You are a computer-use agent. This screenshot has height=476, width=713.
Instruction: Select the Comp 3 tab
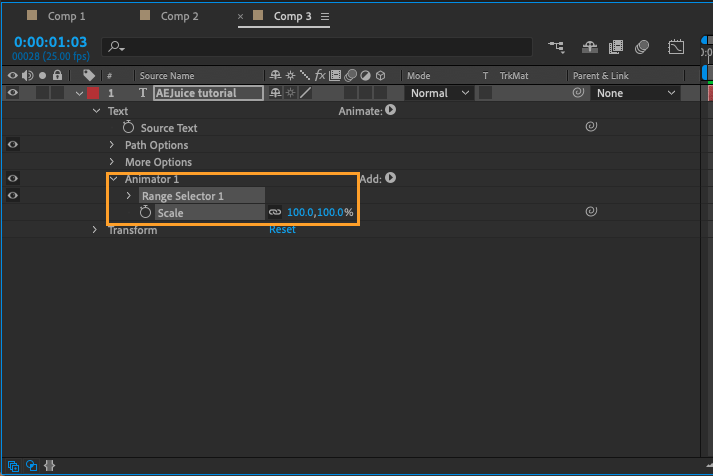coord(292,16)
